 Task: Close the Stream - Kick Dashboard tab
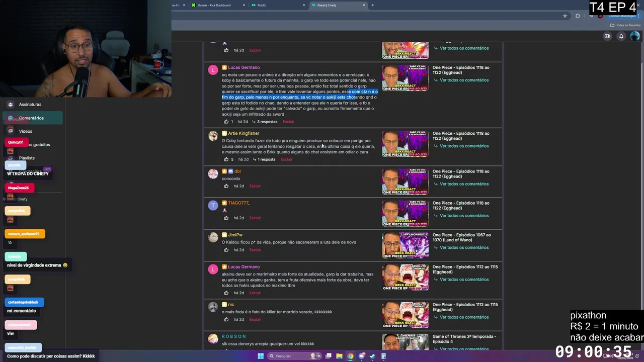[x=244, y=5]
